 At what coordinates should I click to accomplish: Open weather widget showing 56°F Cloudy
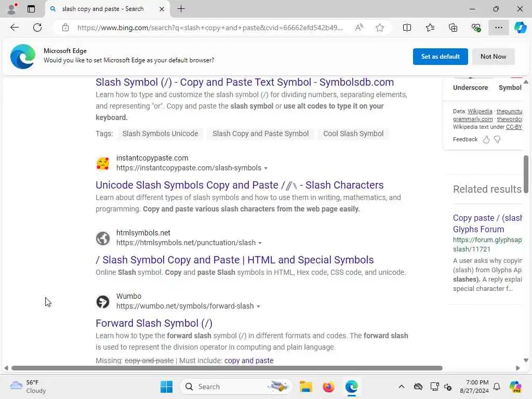click(28, 387)
